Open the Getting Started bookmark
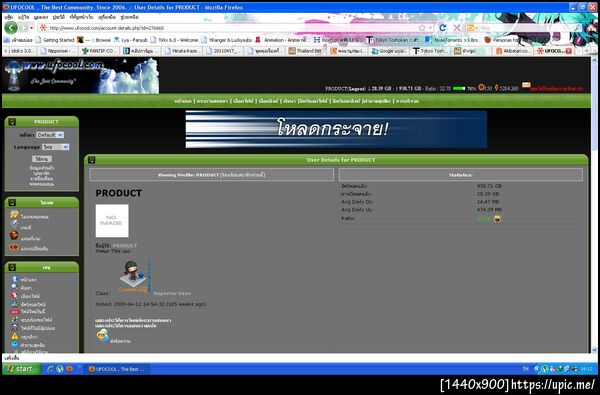The height and width of the screenshot is (395, 600). [55, 40]
